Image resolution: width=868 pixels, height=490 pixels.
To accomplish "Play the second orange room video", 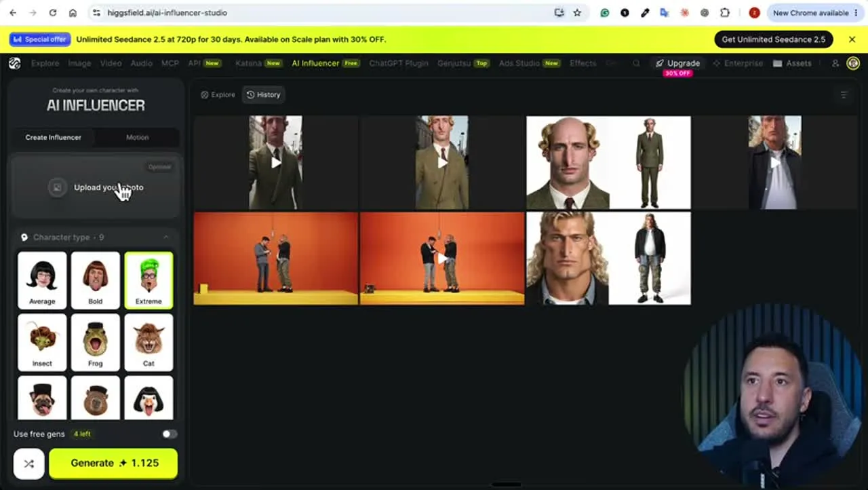I will pyautogui.click(x=442, y=259).
